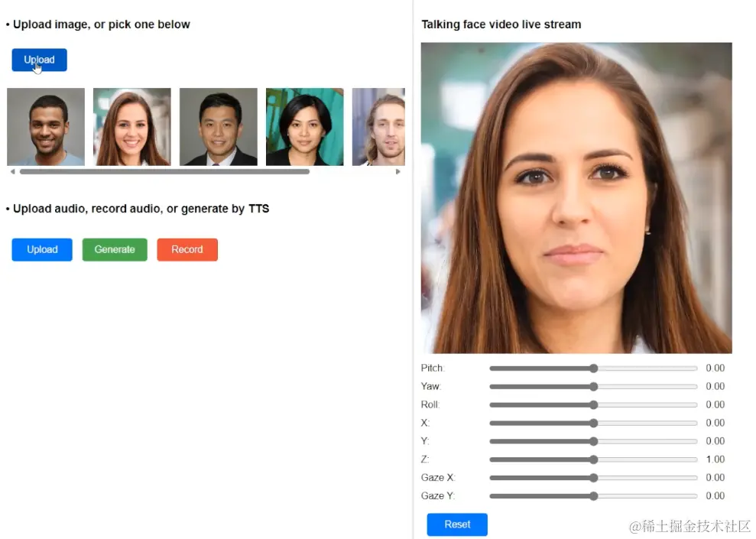Click the blue audio Upload button

pyautogui.click(x=42, y=250)
